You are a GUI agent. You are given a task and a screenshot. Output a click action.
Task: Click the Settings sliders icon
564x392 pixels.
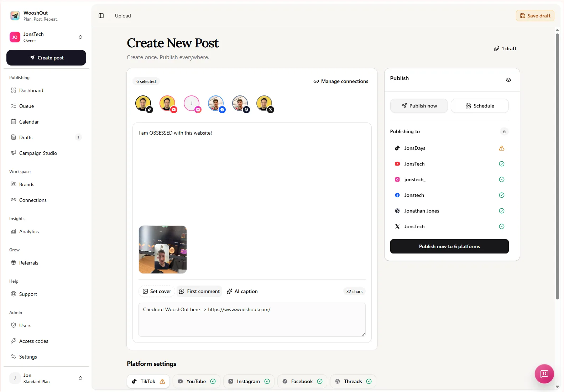click(14, 357)
